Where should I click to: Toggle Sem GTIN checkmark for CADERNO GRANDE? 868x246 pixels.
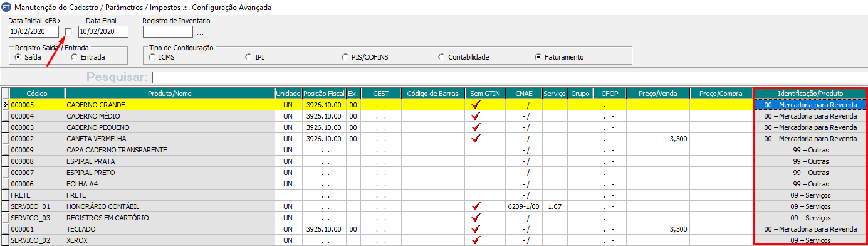click(x=477, y=105)
